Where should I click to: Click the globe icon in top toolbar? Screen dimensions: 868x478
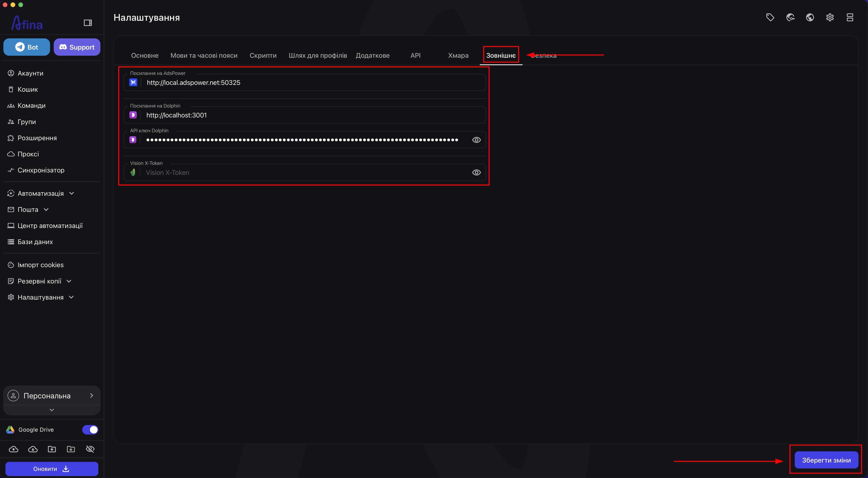810,18
